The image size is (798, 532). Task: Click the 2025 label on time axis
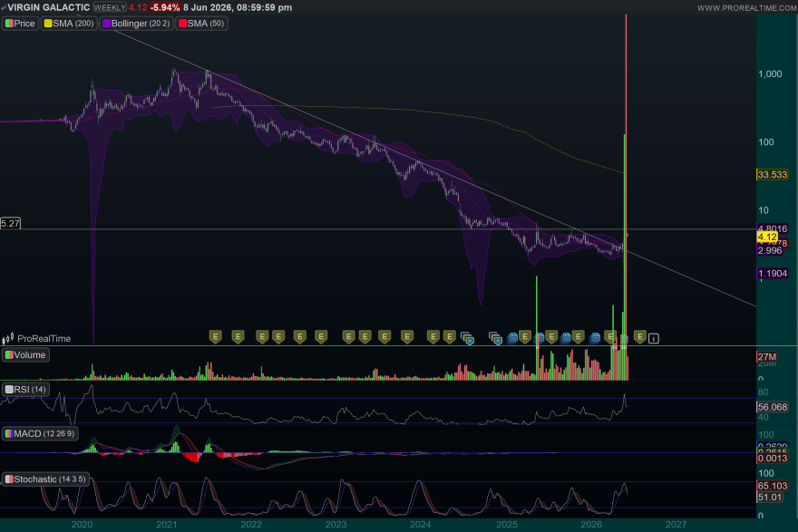click(x=507, y=525)
